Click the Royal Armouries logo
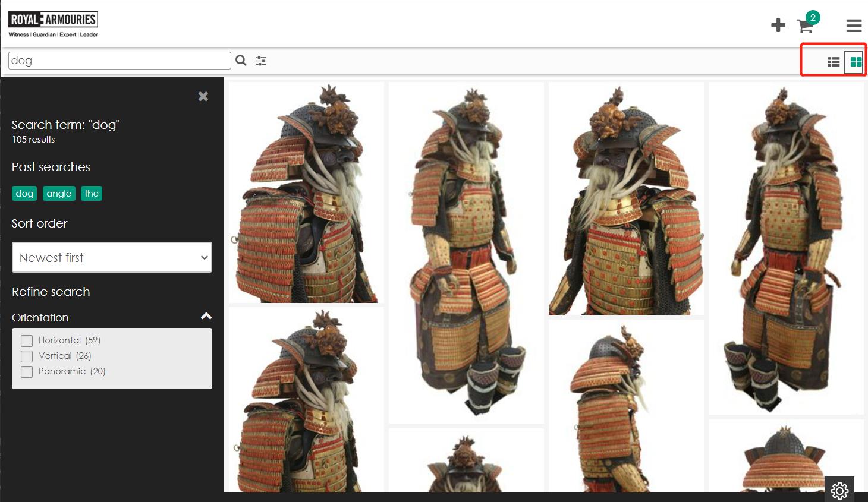 click(54, 25)
